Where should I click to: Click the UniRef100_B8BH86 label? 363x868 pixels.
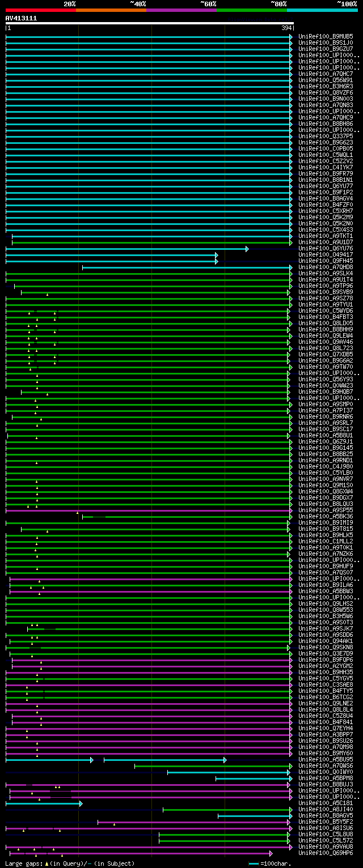pos(326,124)
